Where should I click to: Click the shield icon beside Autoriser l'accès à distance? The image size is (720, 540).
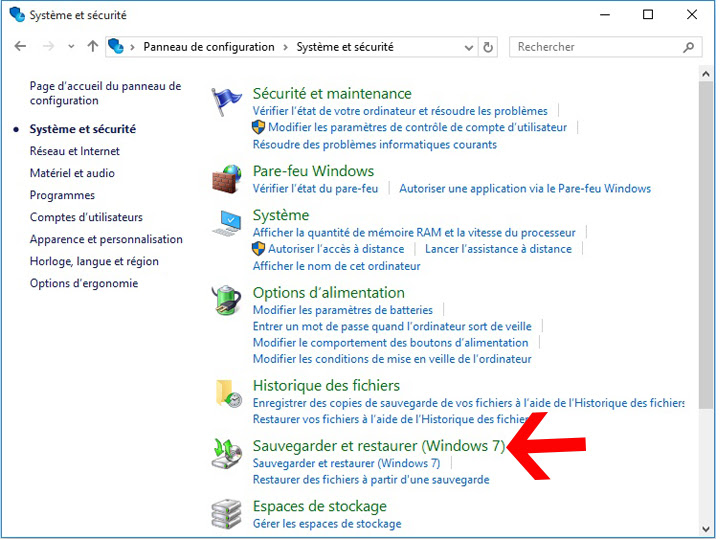(x=259, y=249)
